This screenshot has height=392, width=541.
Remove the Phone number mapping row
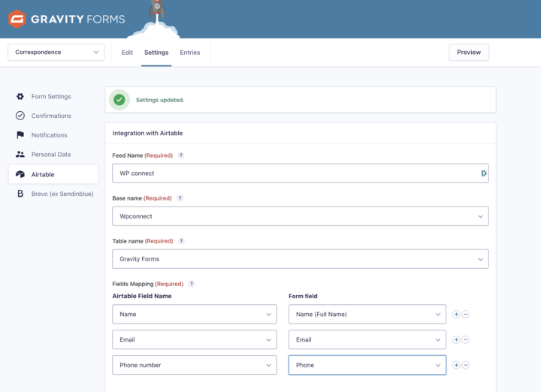(x=465, y=365)
